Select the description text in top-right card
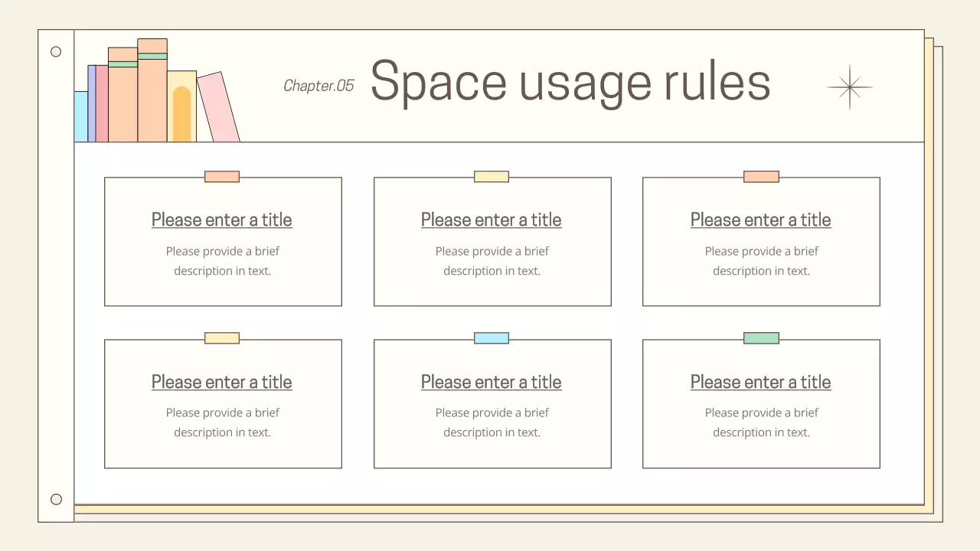Image resolution: width=980 pixels, height=551 pixels. [761, 260]
